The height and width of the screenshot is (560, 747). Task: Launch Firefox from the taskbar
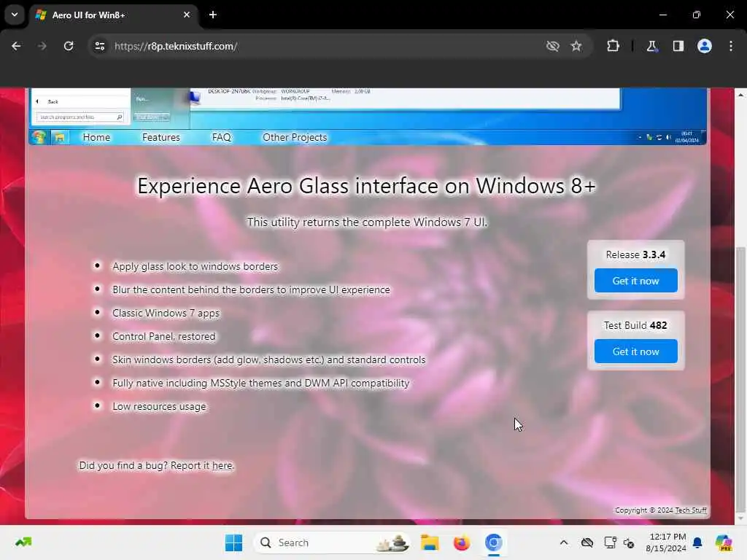point(462,542)
